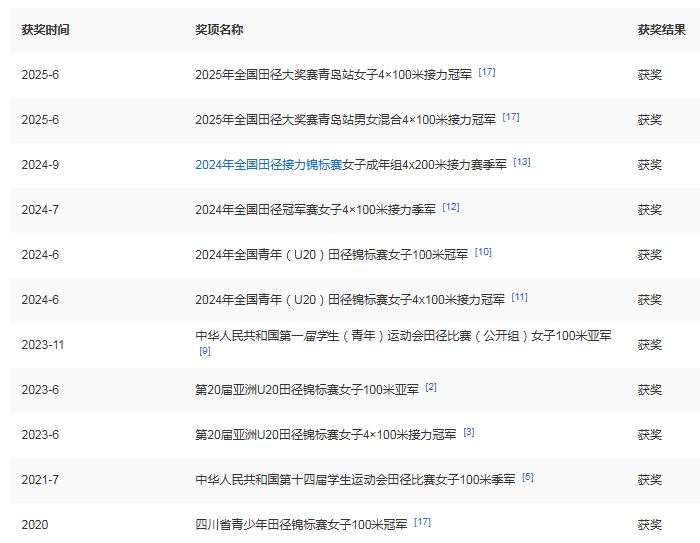
Task: Select 获奖 result in the 2021-7 row
Action: click(x=650, y=480)
